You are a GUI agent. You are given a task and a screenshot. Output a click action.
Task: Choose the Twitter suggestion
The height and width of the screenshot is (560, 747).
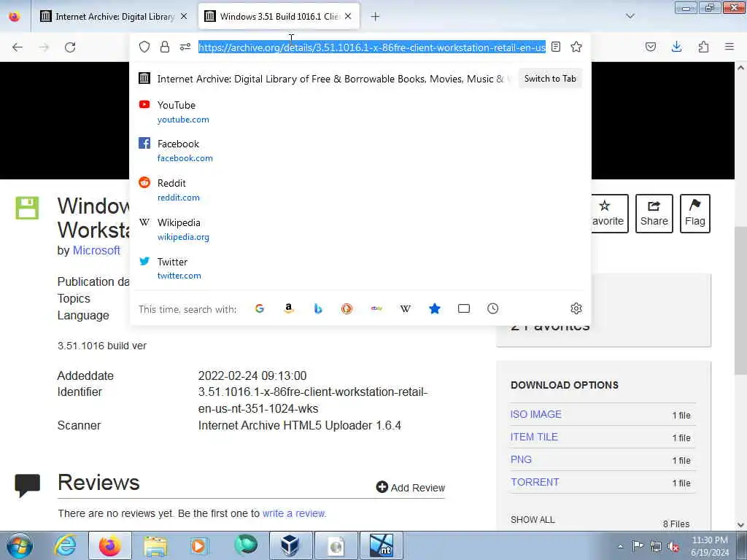(x=360, y=268)
